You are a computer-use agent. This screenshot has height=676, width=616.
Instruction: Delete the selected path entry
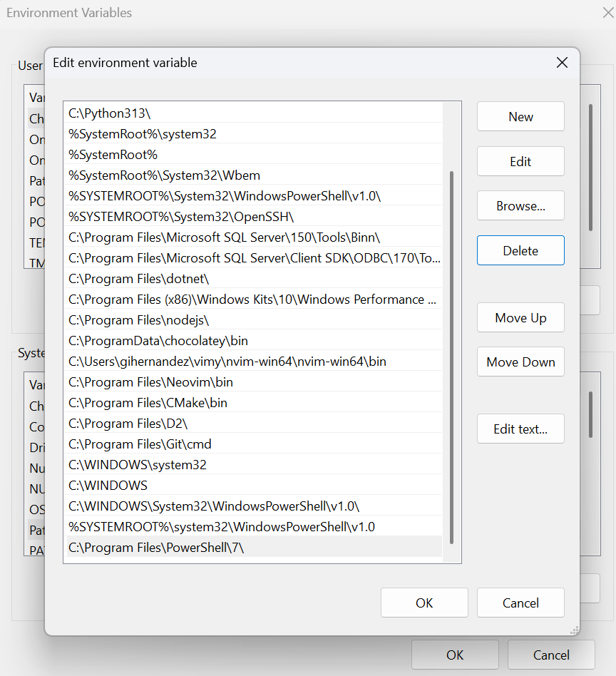pyautogui.click(x=520, y=250)
